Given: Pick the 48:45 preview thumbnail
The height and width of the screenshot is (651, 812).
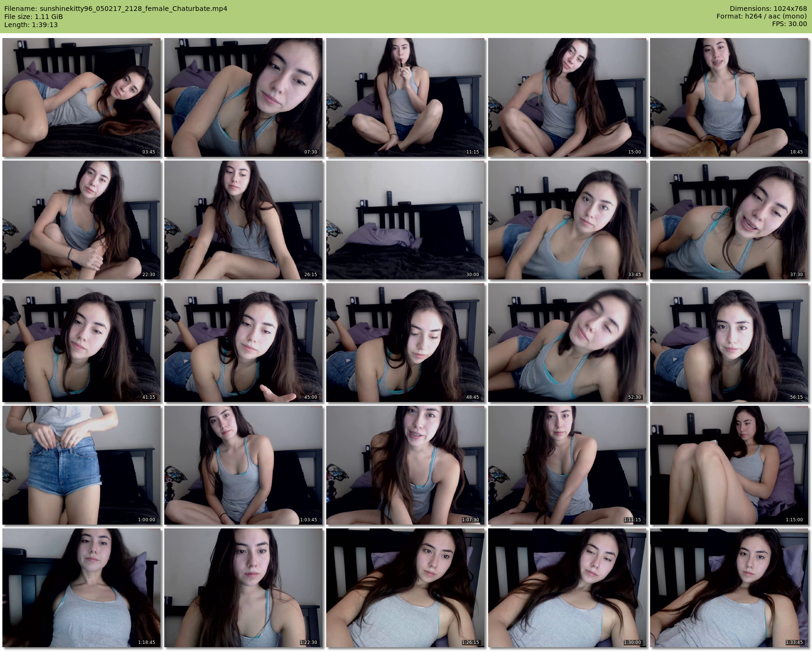Looking at the screenshot, I should [406, 343].
